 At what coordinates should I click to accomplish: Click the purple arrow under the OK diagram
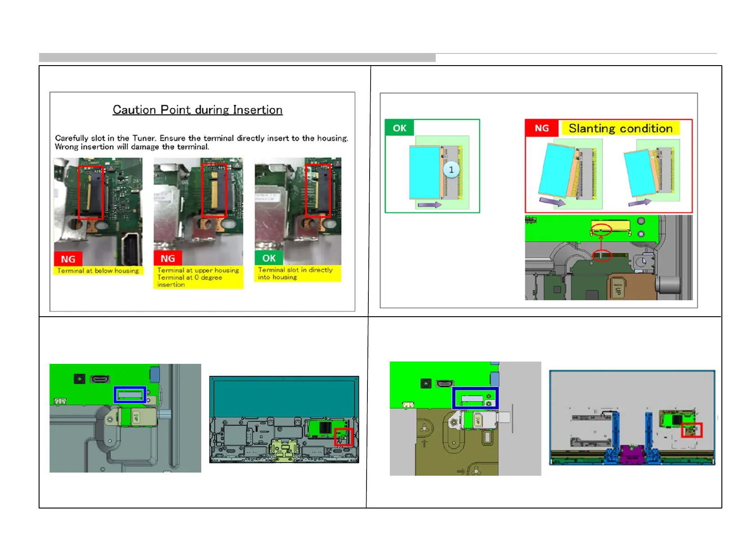[429, 205]
